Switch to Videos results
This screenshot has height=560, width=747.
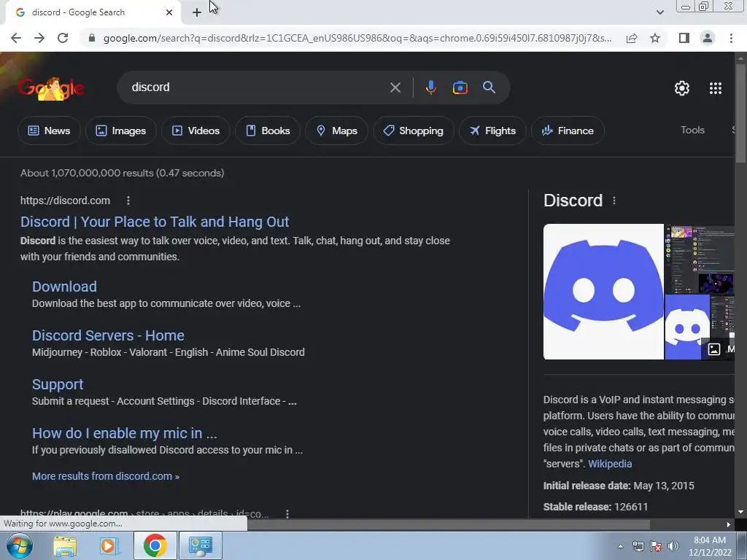[x=196, y=131]
